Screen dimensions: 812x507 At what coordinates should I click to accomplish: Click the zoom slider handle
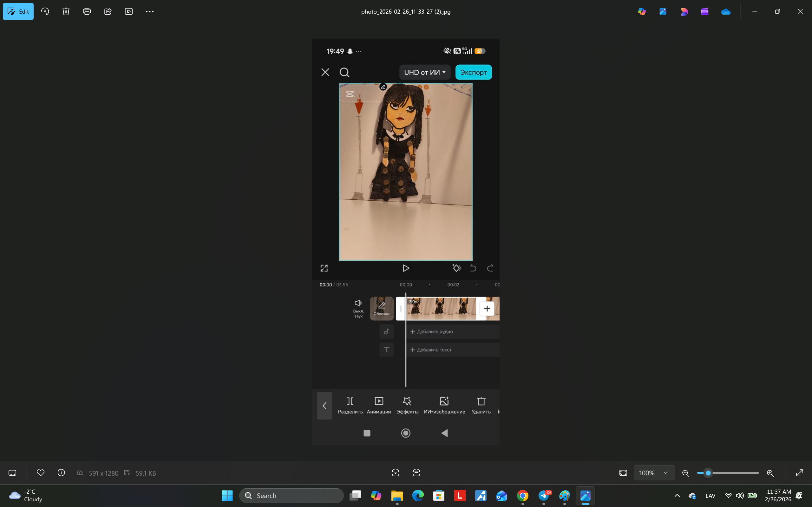[708, 473]
